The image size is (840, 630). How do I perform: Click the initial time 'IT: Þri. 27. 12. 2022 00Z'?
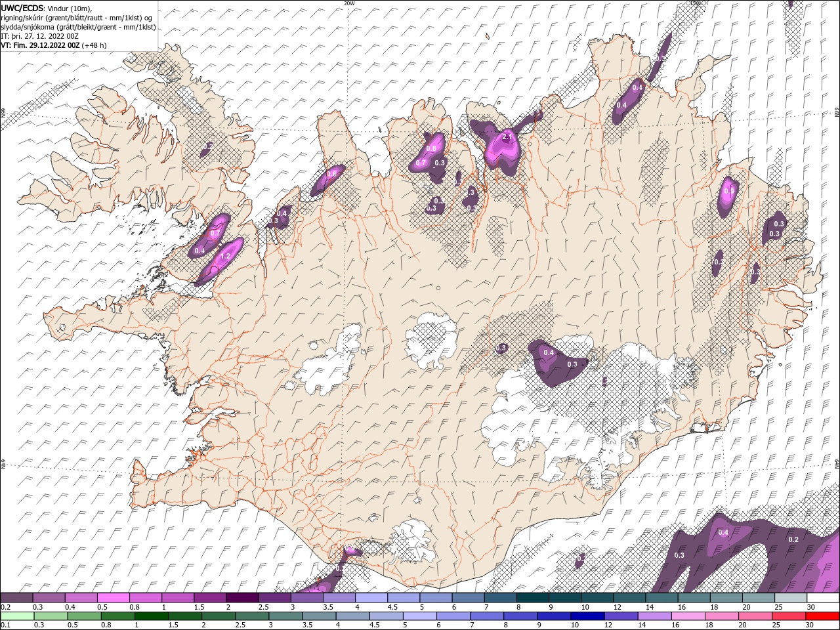point(40,36)
